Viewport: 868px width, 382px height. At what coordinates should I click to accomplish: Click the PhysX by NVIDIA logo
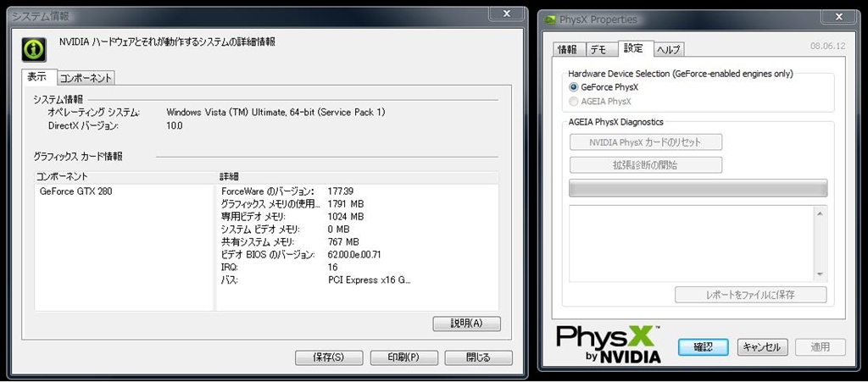click(609, 344)
